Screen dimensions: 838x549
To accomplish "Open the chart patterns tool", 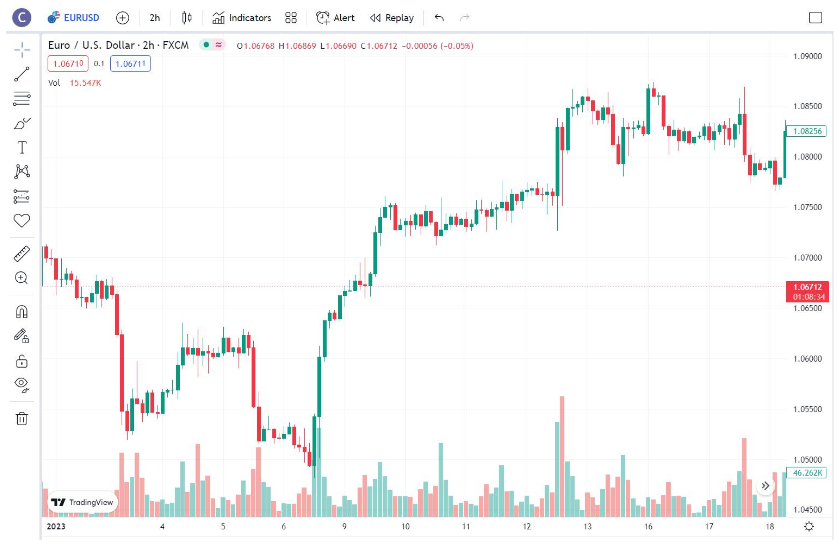I will [21, 172].
